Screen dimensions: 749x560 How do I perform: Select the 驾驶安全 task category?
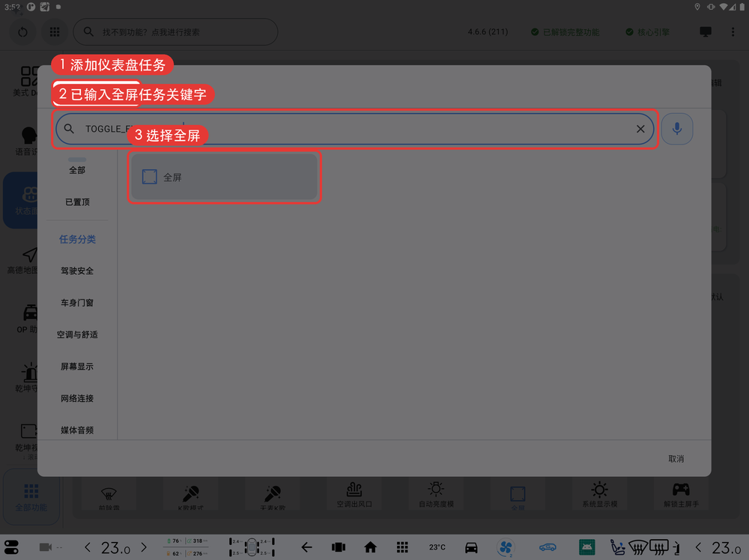point(77,271)
